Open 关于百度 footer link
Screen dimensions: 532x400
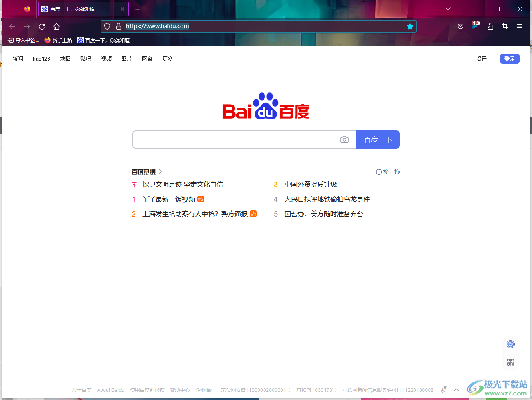(81, 390)
